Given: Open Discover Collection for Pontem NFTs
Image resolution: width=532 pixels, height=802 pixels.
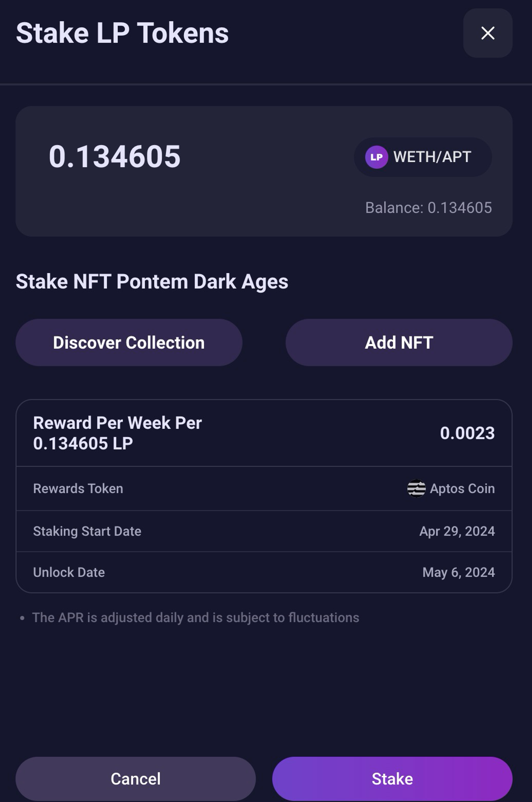Looking at the screenshot, I should tap(129, 342).
